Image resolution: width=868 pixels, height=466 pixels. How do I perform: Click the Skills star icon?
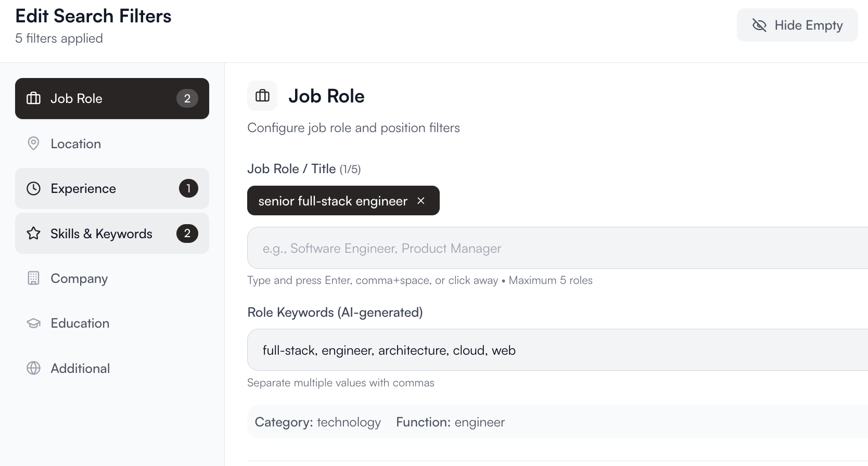click(33, 234)
